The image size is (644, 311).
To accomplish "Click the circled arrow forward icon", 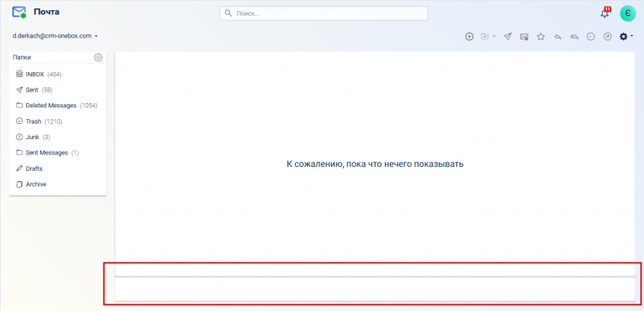I will pos(607,37).
